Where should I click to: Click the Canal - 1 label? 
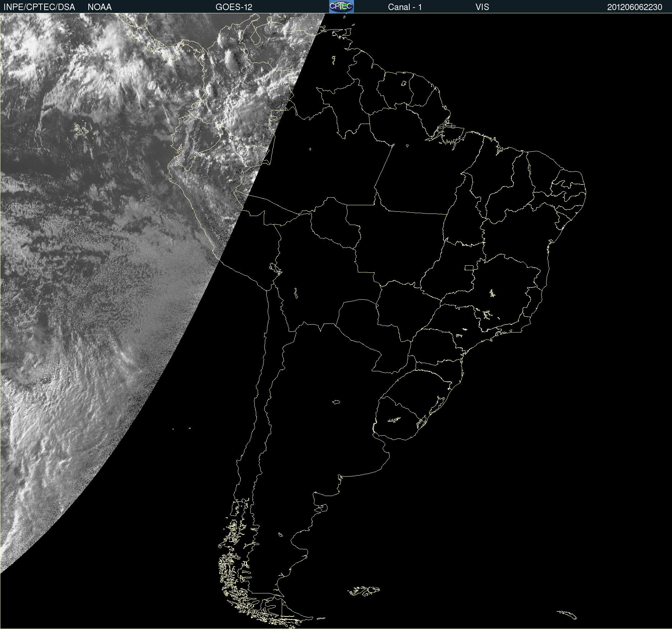(x=405, y=7)
